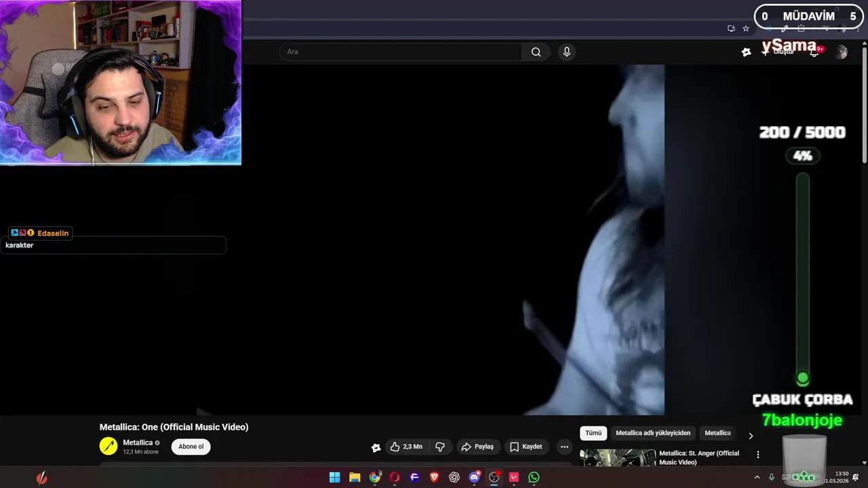Open the Windows Start menu
This screenshot has width=868, height=488.
334,477
